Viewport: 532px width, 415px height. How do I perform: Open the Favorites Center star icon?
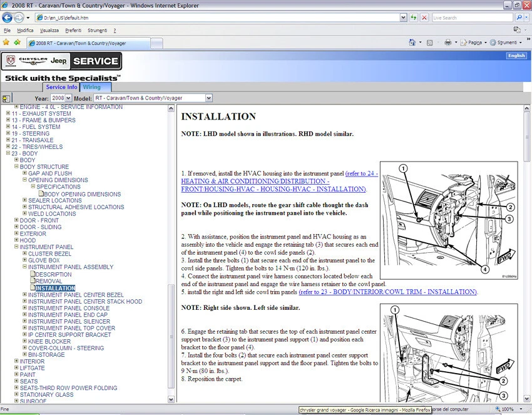[6, 42]
